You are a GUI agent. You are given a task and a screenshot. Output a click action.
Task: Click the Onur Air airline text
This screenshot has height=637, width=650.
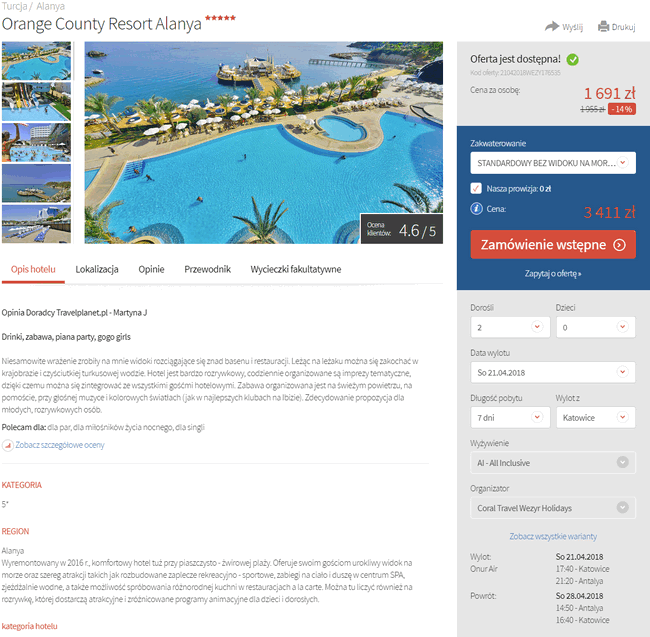tap(484, 569)
